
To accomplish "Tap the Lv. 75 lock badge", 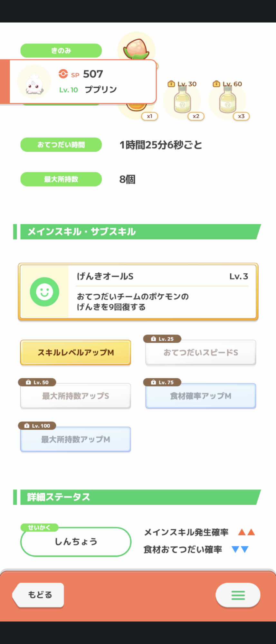I will pyautogui.click(x=162, y=382).
